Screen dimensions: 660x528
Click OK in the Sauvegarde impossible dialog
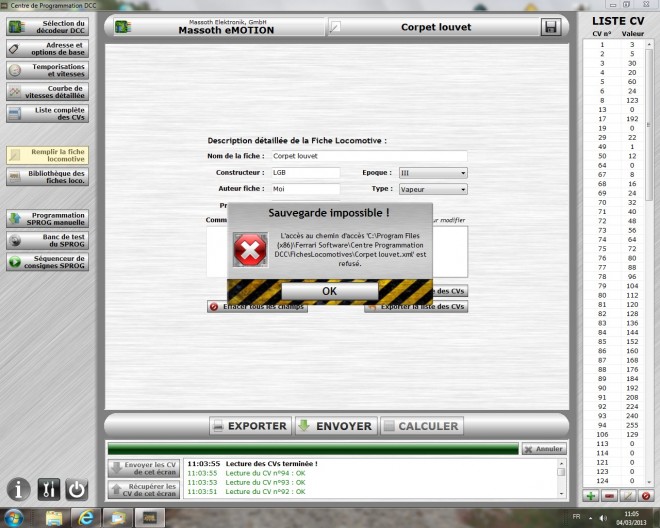[x=330, y=291]
